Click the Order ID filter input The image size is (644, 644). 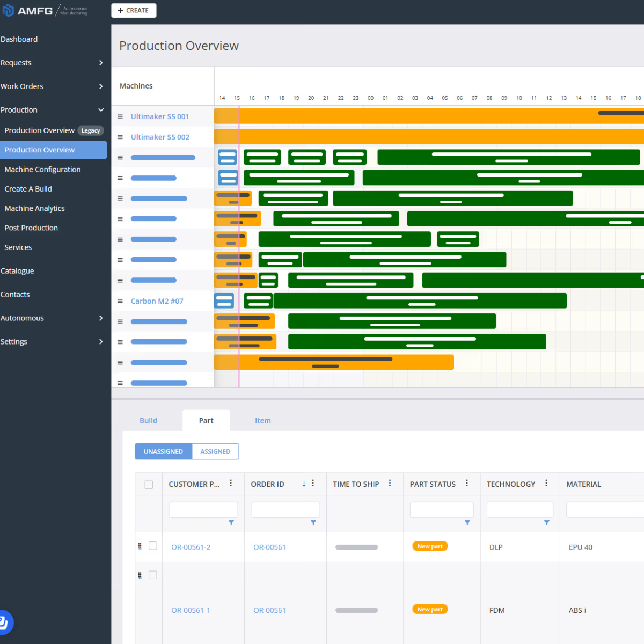(286, 510)
